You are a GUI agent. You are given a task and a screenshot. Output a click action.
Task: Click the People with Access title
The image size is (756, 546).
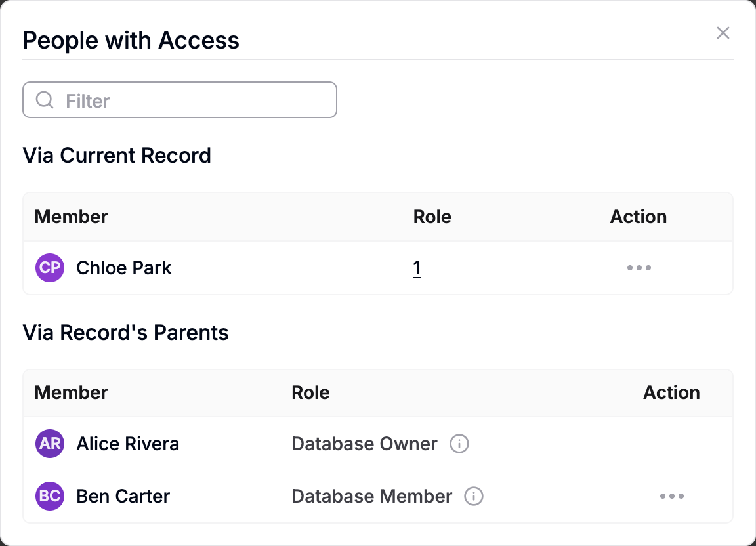click(131, 40)
